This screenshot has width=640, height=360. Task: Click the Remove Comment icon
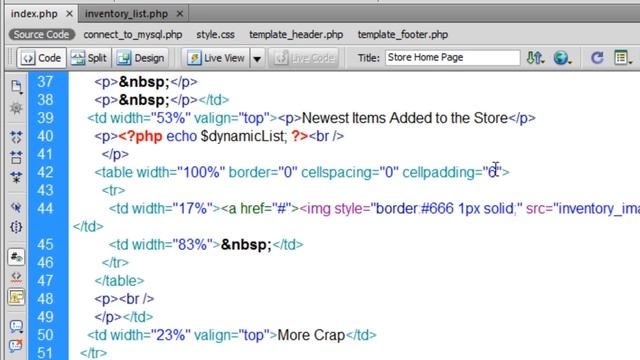[x=16, y=346]
